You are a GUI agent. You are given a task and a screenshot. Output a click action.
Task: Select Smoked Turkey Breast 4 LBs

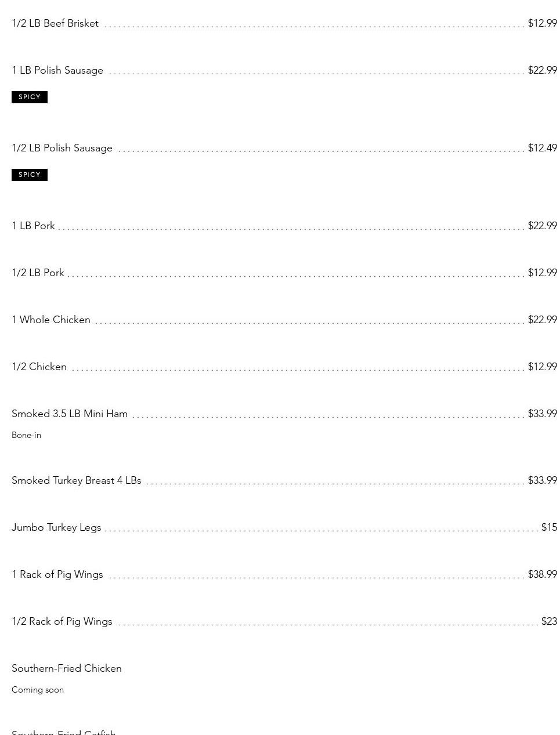(77, 480)
